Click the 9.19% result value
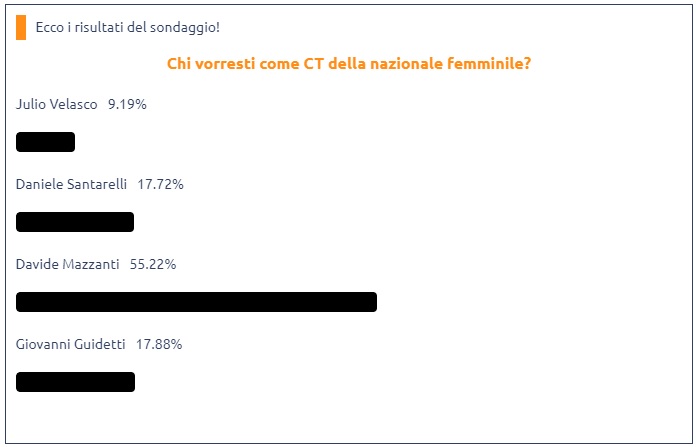This screenshot has height=447, width=697. click(x=127, y=104)
